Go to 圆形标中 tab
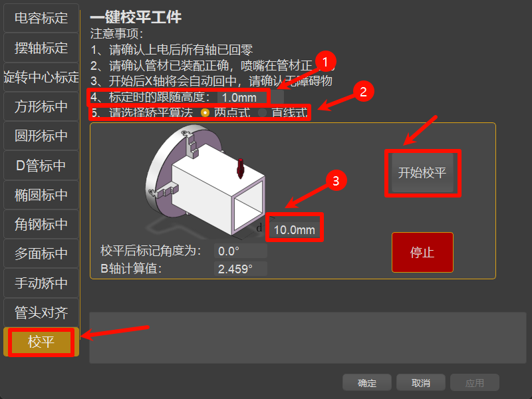 41,136
